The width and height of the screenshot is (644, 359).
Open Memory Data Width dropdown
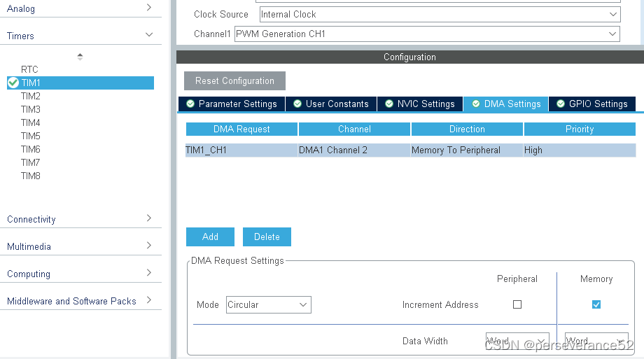pyautogui.click(x=596, y=341)
